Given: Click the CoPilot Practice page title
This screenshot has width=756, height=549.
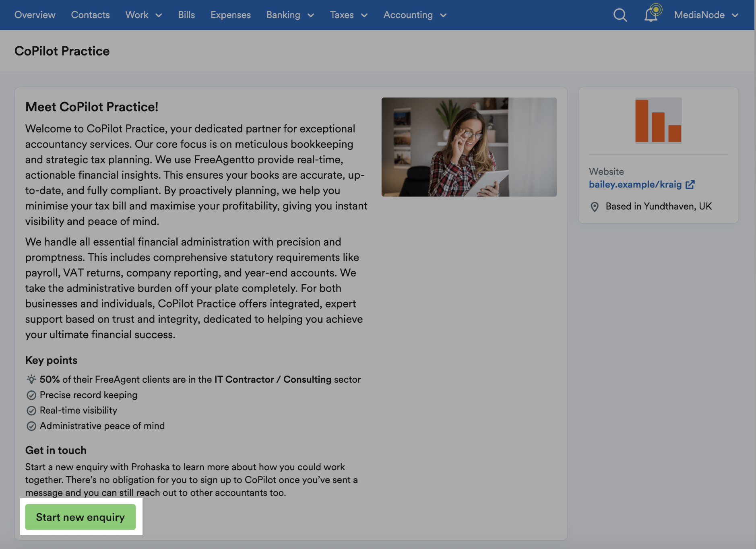Looking at the screenshot, I should pyautogui.click(x=62, y=51).
